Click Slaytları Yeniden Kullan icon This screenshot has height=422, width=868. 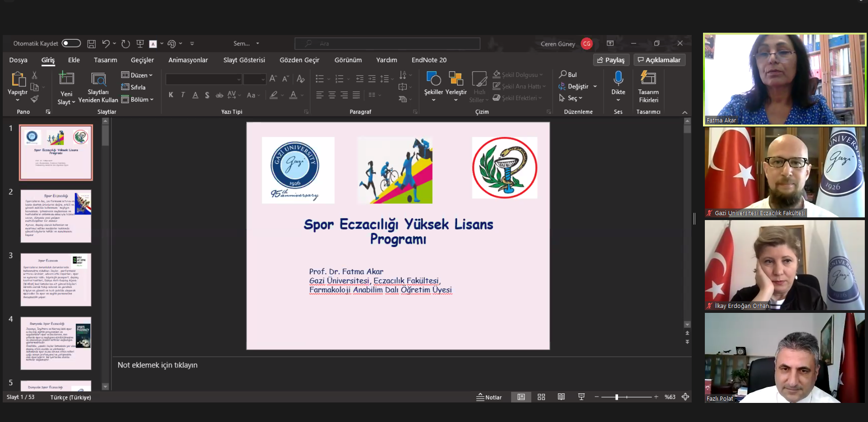[98, 80]
